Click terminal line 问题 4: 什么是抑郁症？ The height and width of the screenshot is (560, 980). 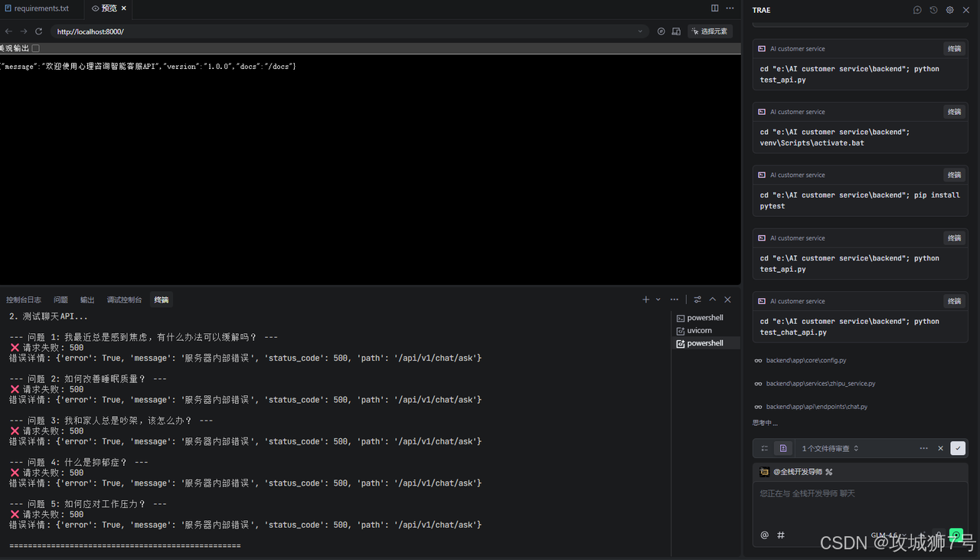click(x=79, y=463)
